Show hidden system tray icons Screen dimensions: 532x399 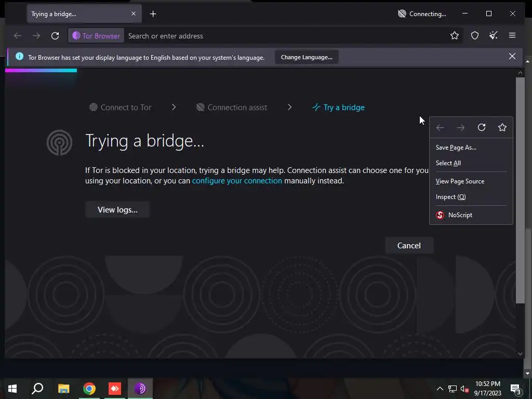pyautogui.click(x=440, y=389)
